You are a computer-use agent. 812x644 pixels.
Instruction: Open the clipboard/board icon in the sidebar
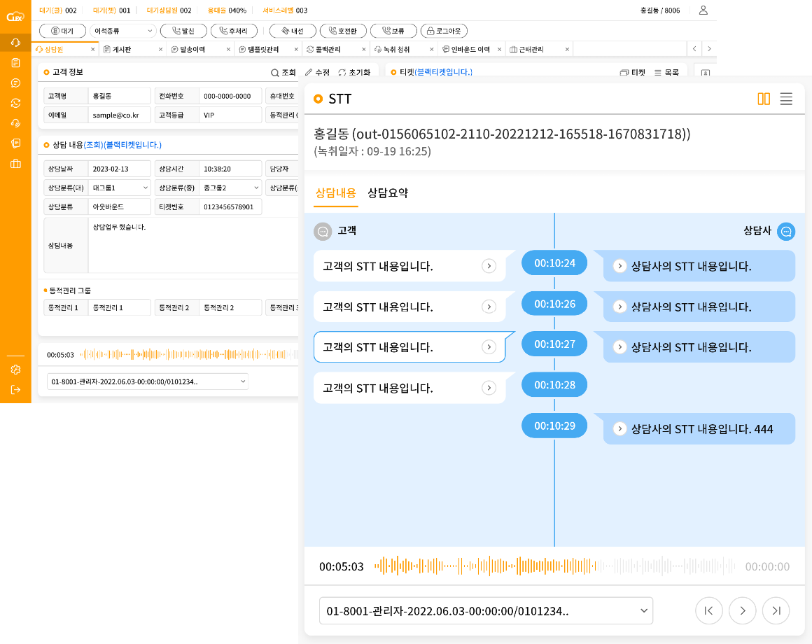coord(15,64)
